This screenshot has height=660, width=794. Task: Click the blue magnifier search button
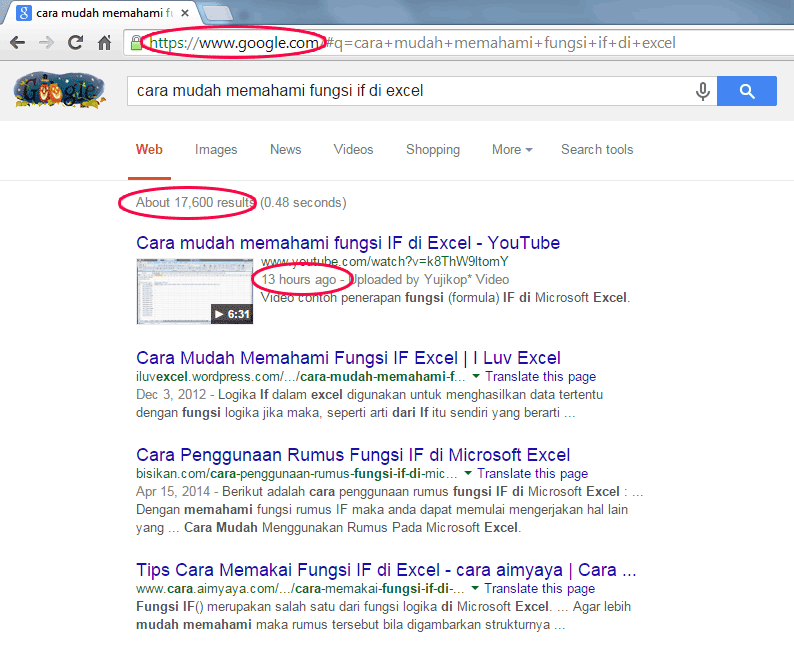[747, 91]
